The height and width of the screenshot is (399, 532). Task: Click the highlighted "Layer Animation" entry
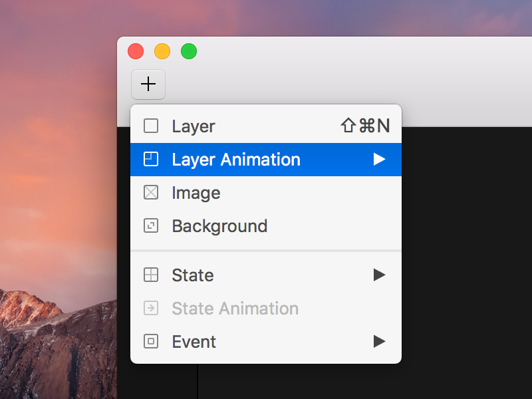[x=236, y=160]
